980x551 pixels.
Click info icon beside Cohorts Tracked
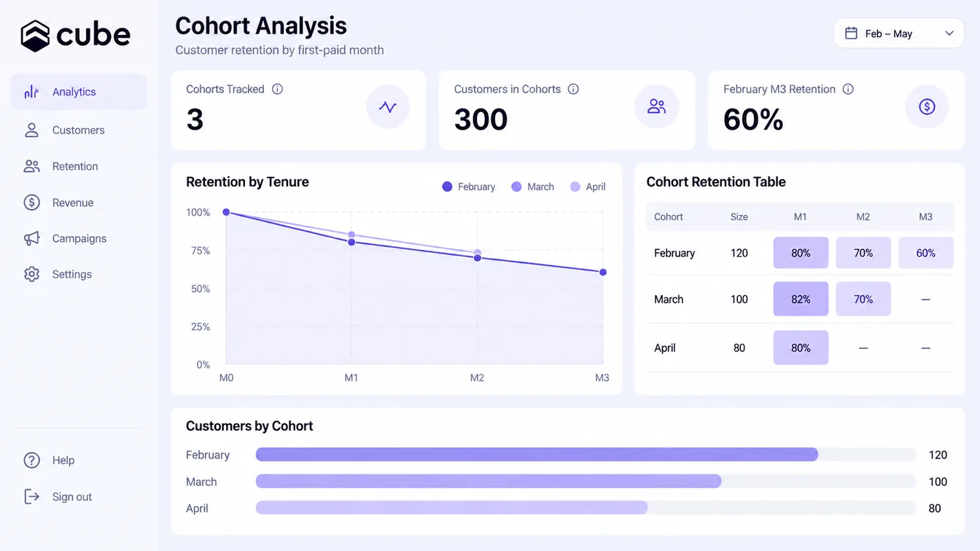[x=277, y=89]
